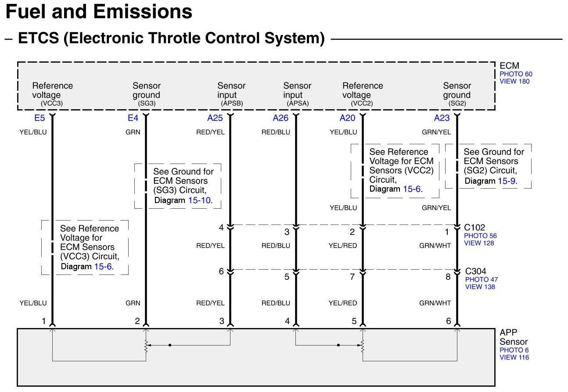This screenshot has height=392, width=568.
Task: Select the A26 terminal link
Action: pyautogui.click(x=280, y=118)
